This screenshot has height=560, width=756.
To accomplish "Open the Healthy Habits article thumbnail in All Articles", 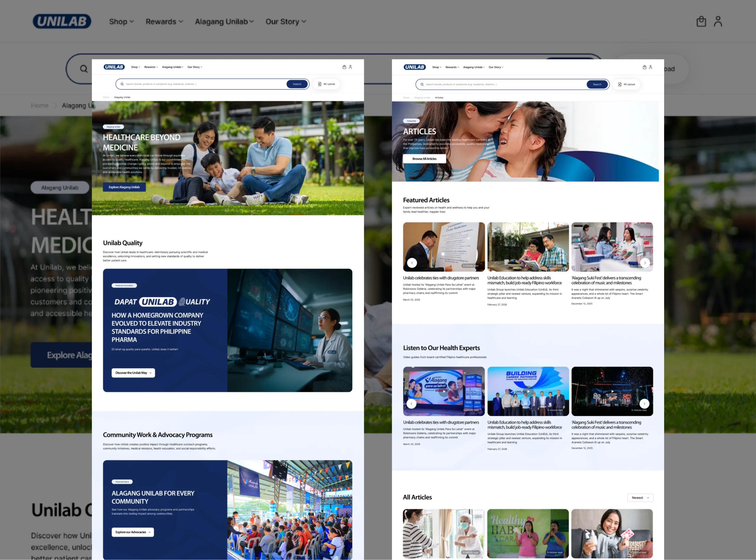I will 528,533.
